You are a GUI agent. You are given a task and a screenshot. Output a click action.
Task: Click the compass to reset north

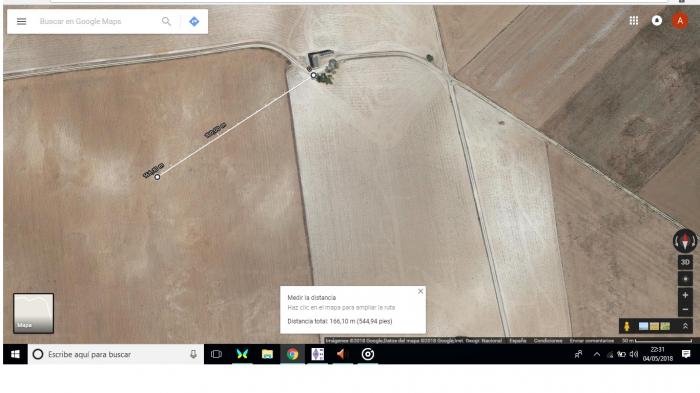(685, 241)
